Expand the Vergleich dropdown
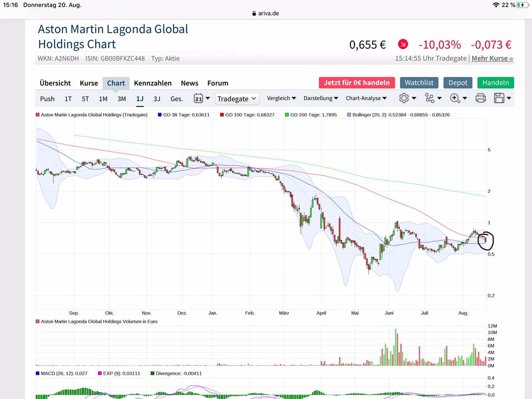This screenshot has height=399, width=532. pyautogui.click(x=281, y=98)
